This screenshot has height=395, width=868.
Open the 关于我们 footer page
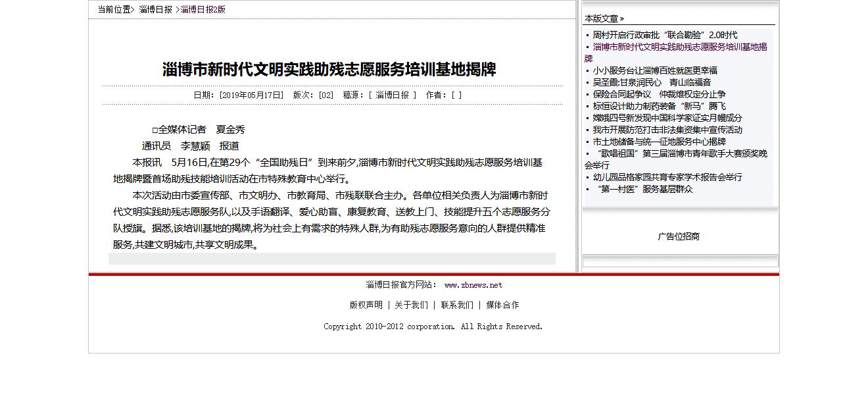coord(412,305)
